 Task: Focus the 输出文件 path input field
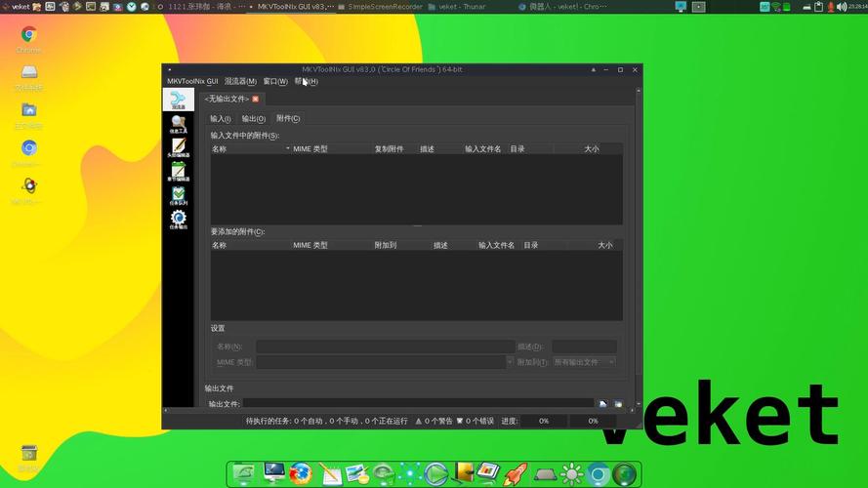point(419,403)
